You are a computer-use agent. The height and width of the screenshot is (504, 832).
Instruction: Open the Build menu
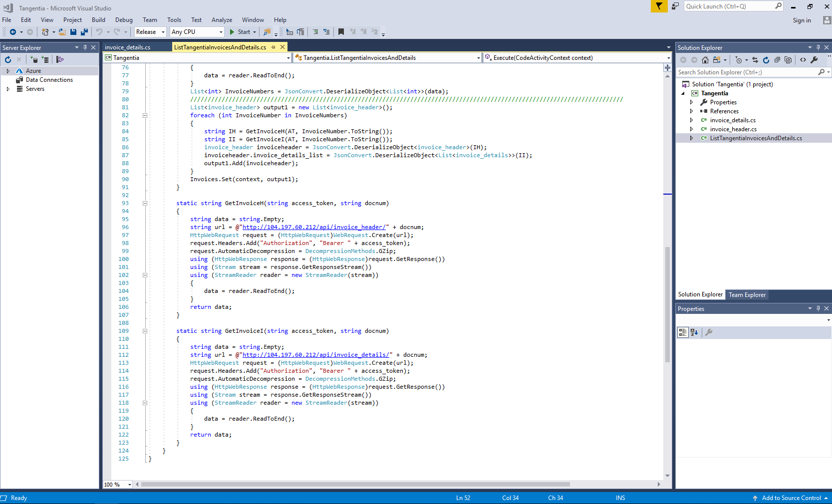point(98,20)
